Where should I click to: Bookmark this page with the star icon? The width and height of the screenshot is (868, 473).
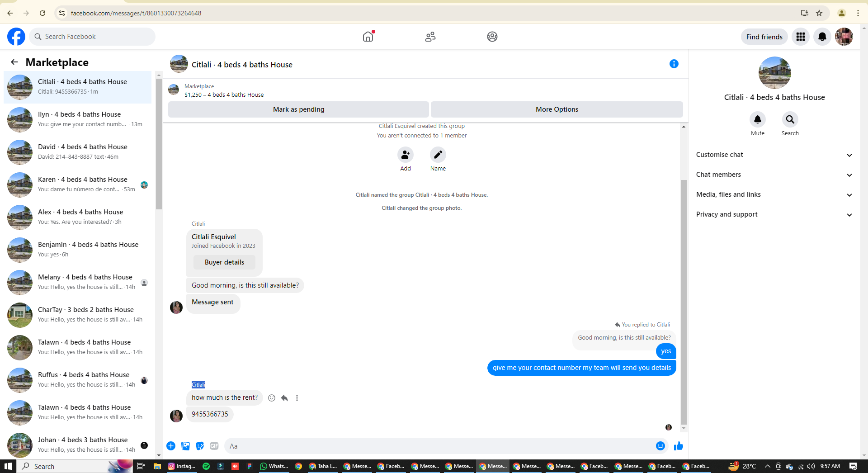click(819, 13)
